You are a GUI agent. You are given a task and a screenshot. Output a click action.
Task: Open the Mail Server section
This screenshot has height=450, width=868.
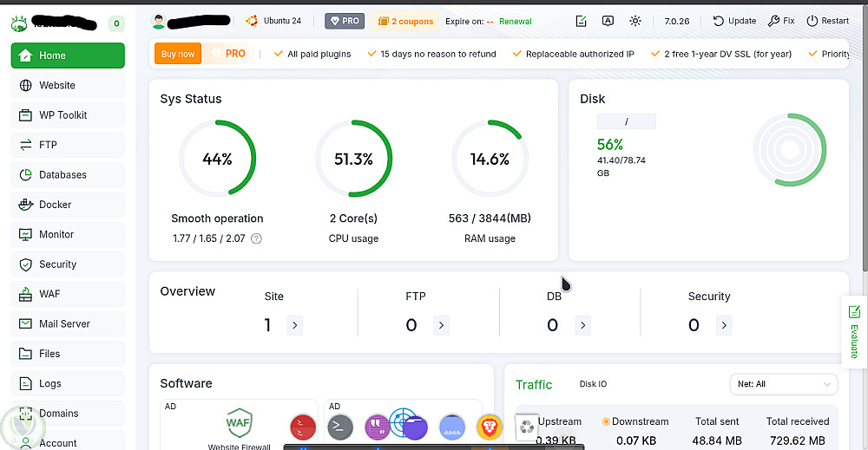(68, 324)
